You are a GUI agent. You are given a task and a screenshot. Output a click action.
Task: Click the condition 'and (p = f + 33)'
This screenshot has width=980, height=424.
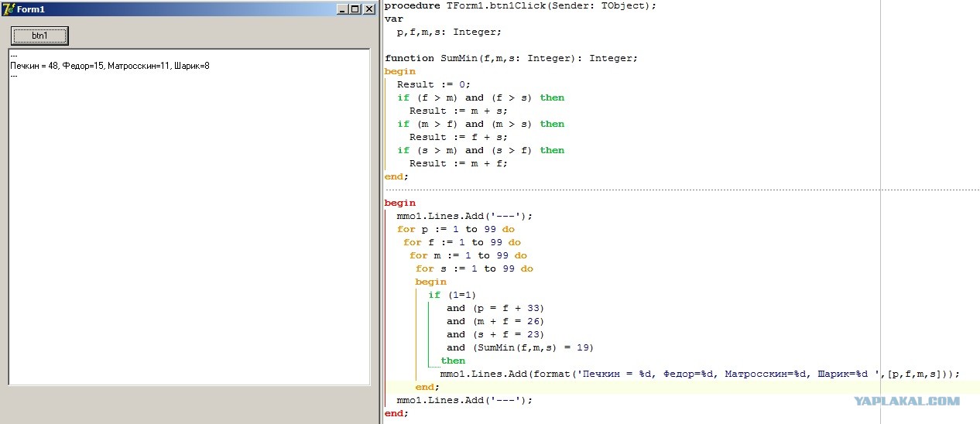point(495,308)
